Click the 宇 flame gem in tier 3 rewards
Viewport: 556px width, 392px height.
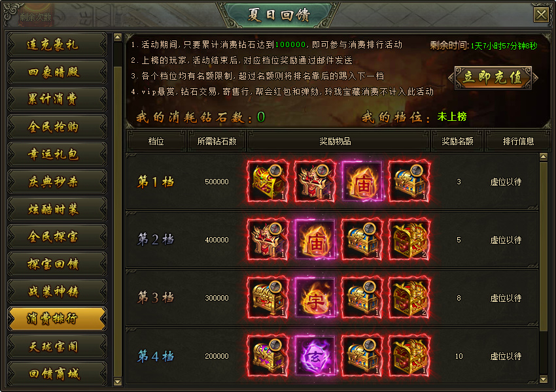[315, 298]
